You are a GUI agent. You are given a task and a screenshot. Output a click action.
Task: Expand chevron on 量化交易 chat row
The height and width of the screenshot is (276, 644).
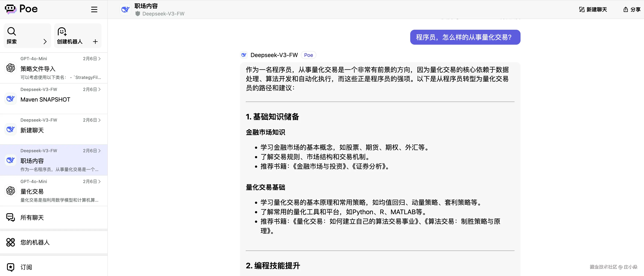[100, 181]
